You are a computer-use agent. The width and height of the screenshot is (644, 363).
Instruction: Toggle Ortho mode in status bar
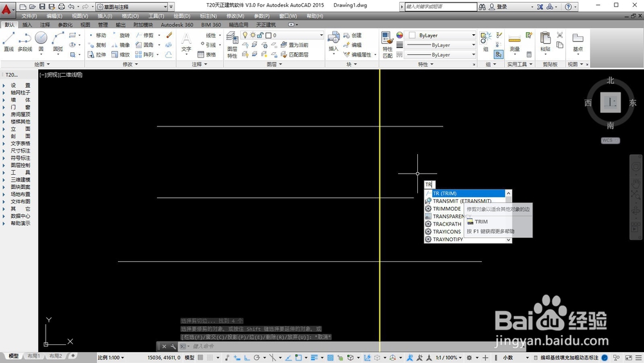(247, 358)
